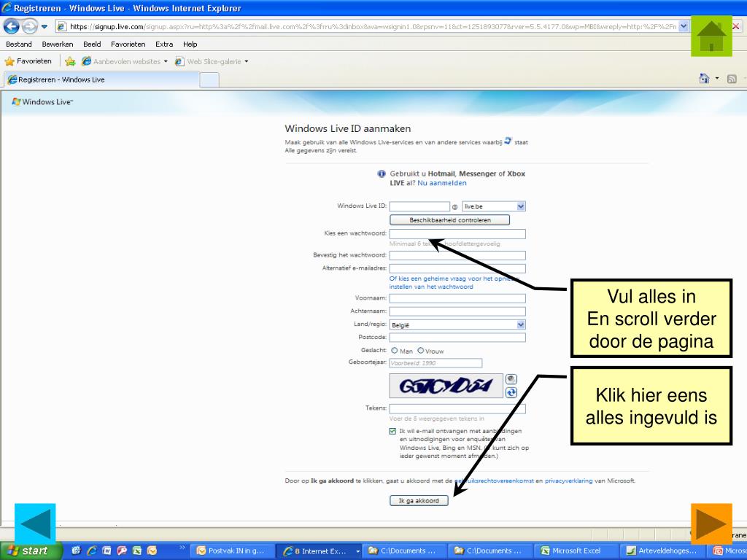This screenshot has width=747, height=560.
Task: Open the Bewerken menu
Action: (58, 44)
